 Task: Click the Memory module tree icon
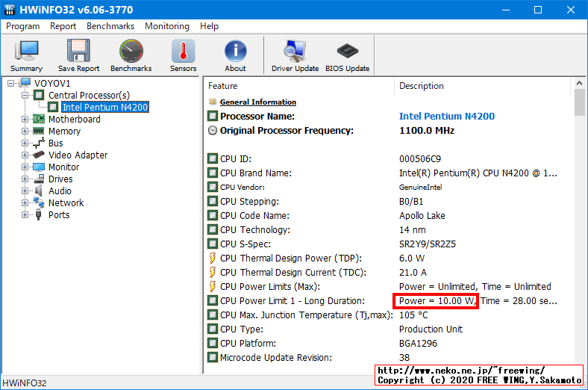pyautogui.click(x=39, y=131)
